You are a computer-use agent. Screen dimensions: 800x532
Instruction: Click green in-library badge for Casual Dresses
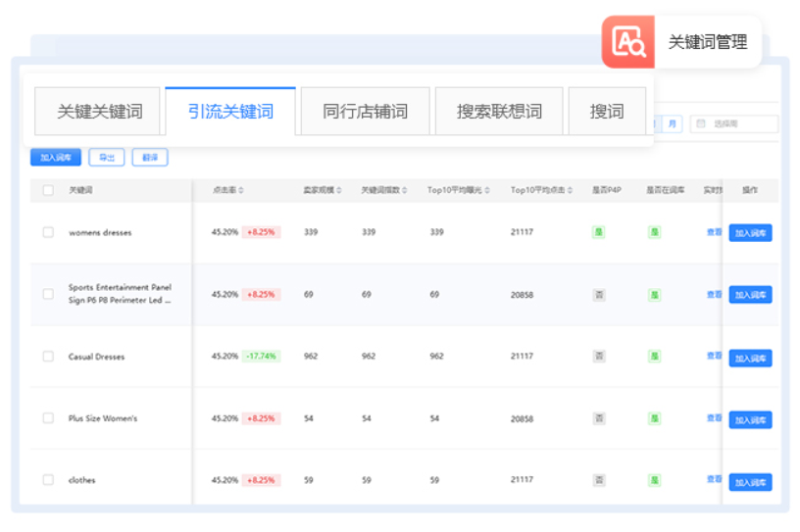click(655, 356)
